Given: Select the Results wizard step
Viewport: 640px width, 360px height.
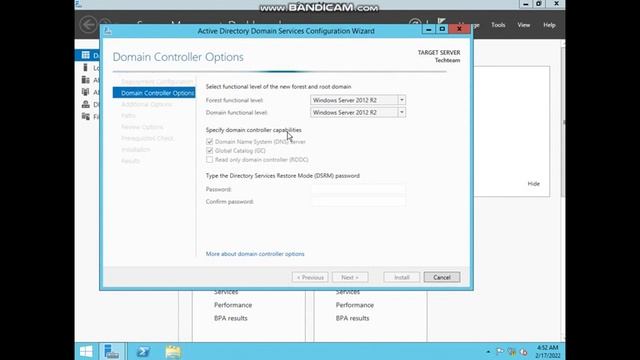Looking at the screenshot, I should pos(131,161).
